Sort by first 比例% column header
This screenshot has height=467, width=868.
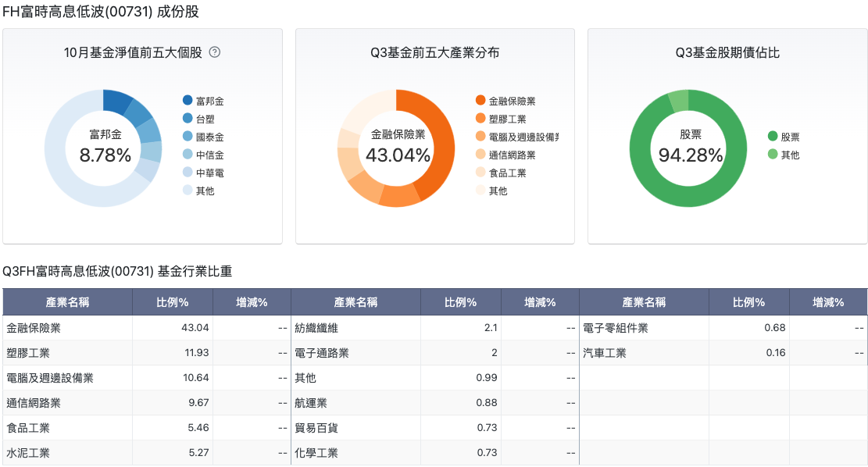[173, 302]
